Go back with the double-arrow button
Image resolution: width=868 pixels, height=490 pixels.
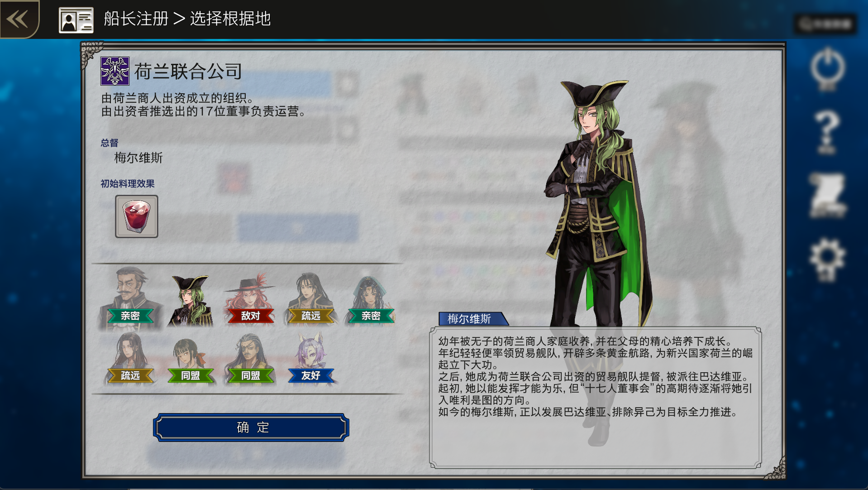pos(18,19)
